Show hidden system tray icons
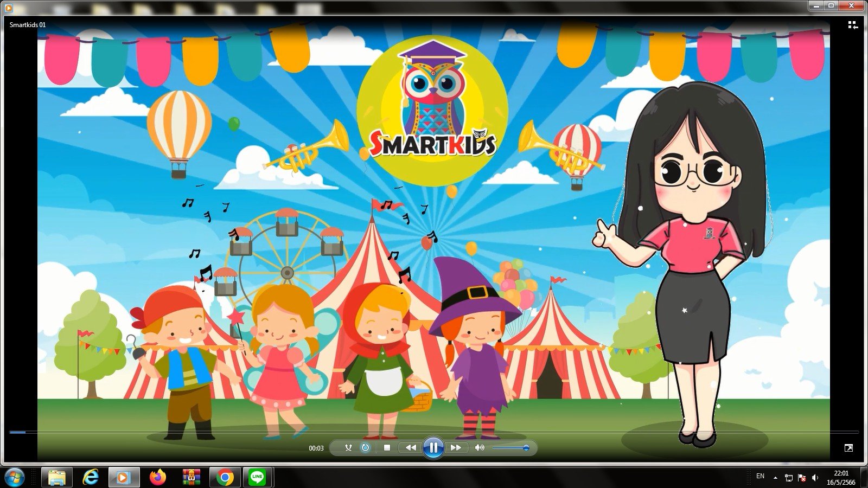 [x=775, y=478]
